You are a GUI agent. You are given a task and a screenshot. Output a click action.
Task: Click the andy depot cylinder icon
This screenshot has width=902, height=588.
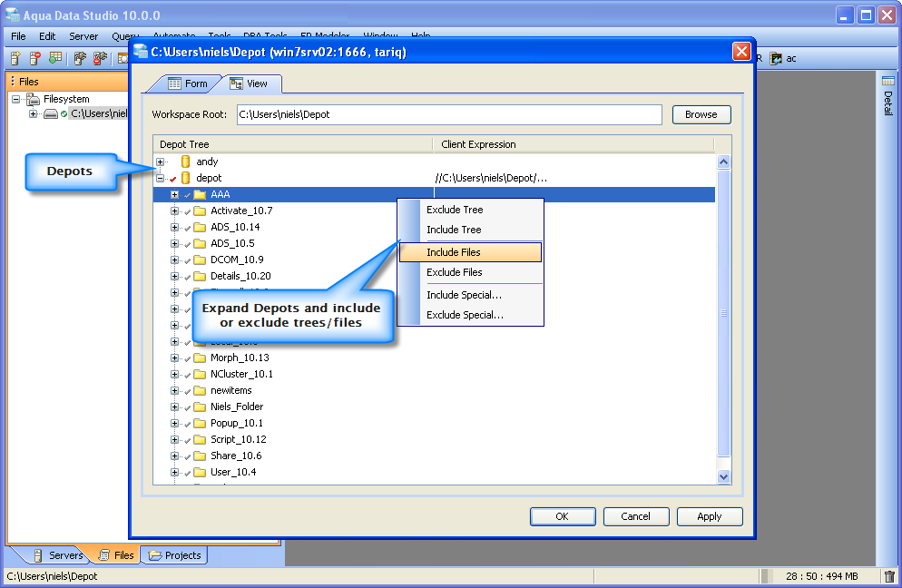pos(185,162)
